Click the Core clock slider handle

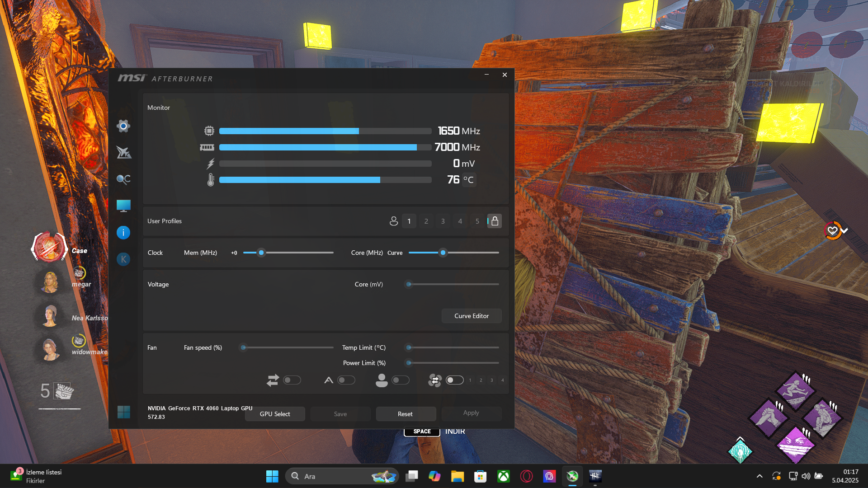tap(443, 253)
